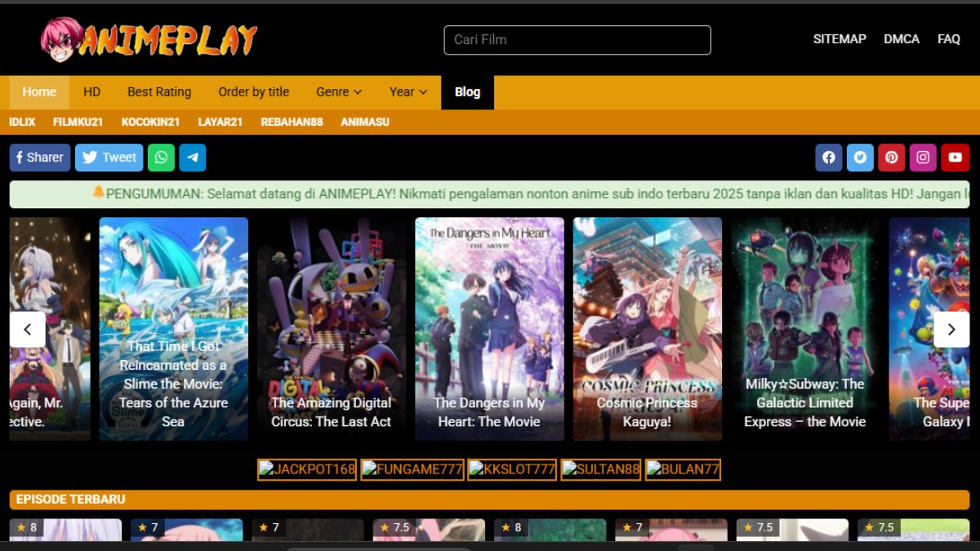This screenshot has width=980, height=551.
Task: Share the page via WhatsApp icon
Action: (161, 158)
